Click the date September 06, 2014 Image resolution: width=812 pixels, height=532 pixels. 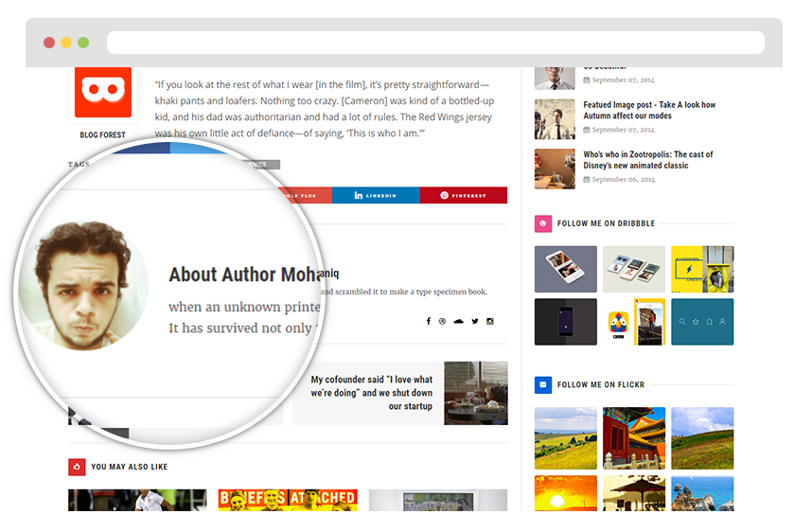[624, 180]
